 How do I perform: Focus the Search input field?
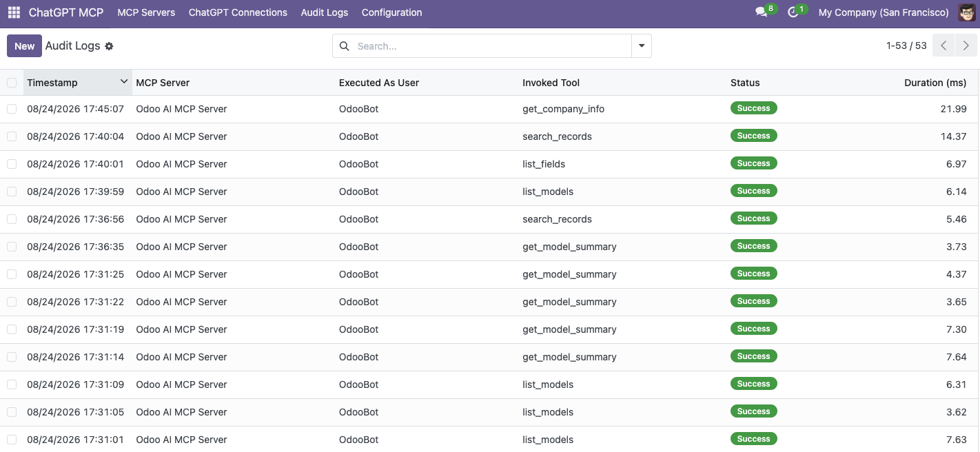(x=491, y=46)
